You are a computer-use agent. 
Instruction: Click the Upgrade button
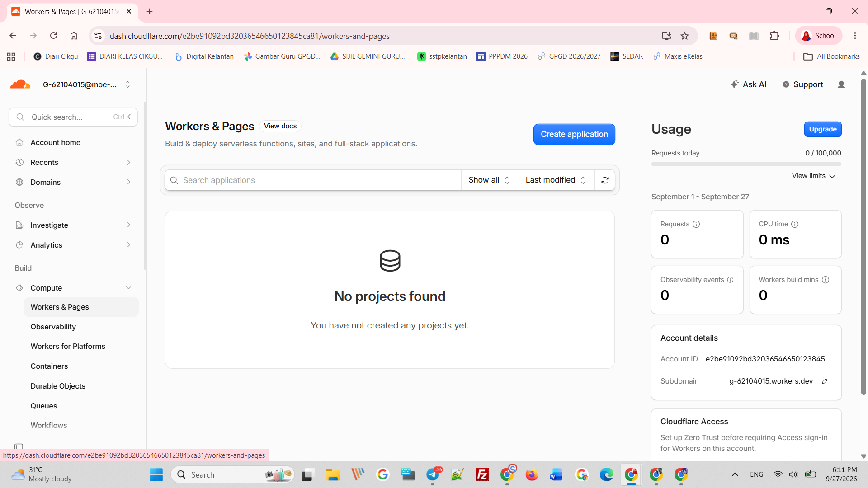(x=823, y=129)
